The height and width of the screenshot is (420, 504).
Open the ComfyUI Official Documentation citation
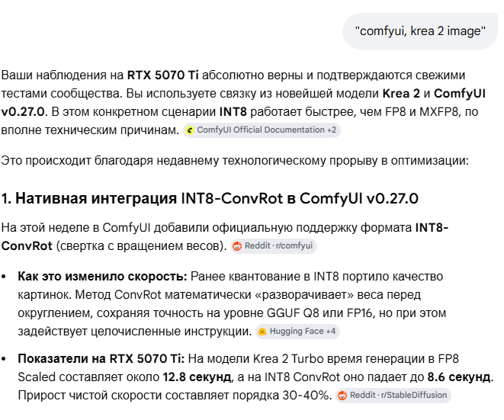[x=262, y=130]
